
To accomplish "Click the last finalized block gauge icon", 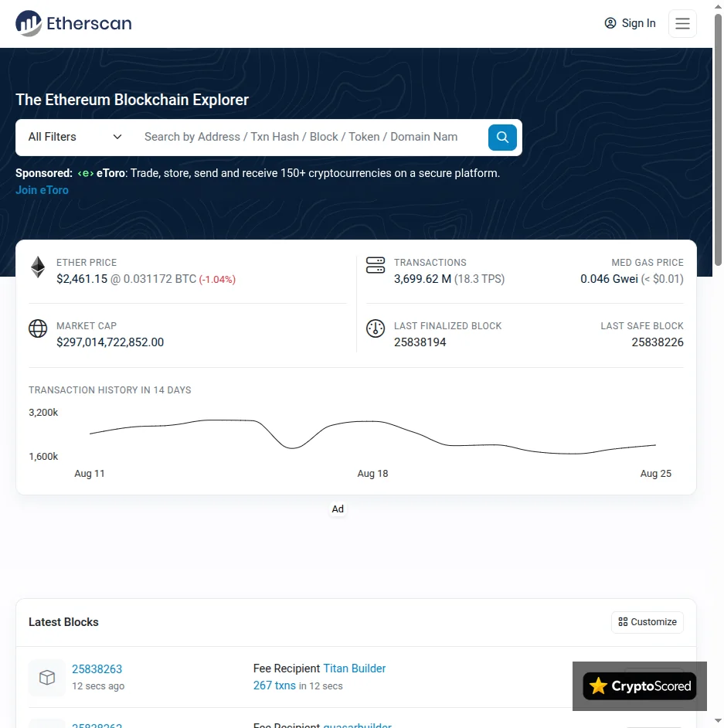I will pyautogui.click(x=376, y=328).
